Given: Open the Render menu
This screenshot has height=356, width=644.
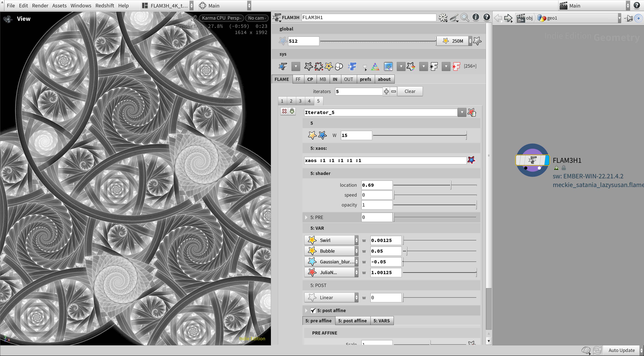Looking at the screenshot, I should pyautogui.click(x=40, y=6).
